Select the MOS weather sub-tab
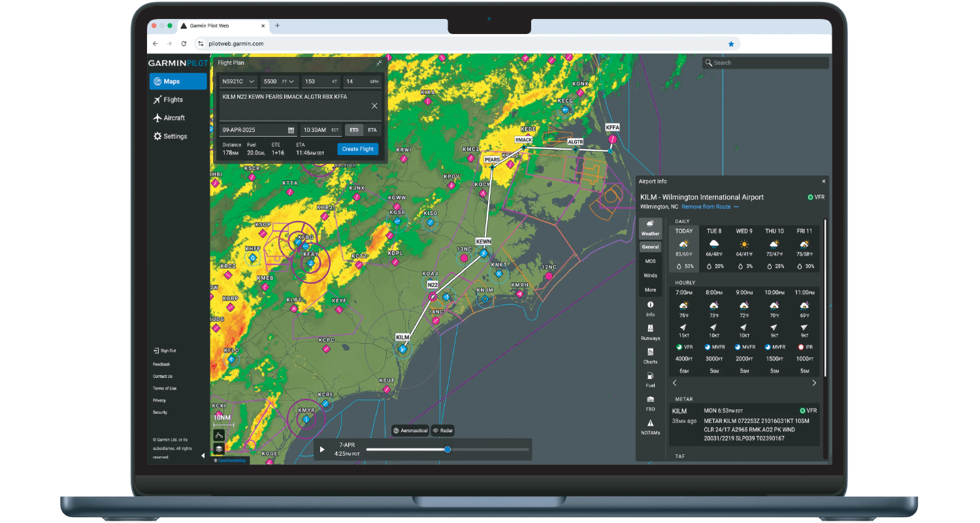 coord(650,261)
